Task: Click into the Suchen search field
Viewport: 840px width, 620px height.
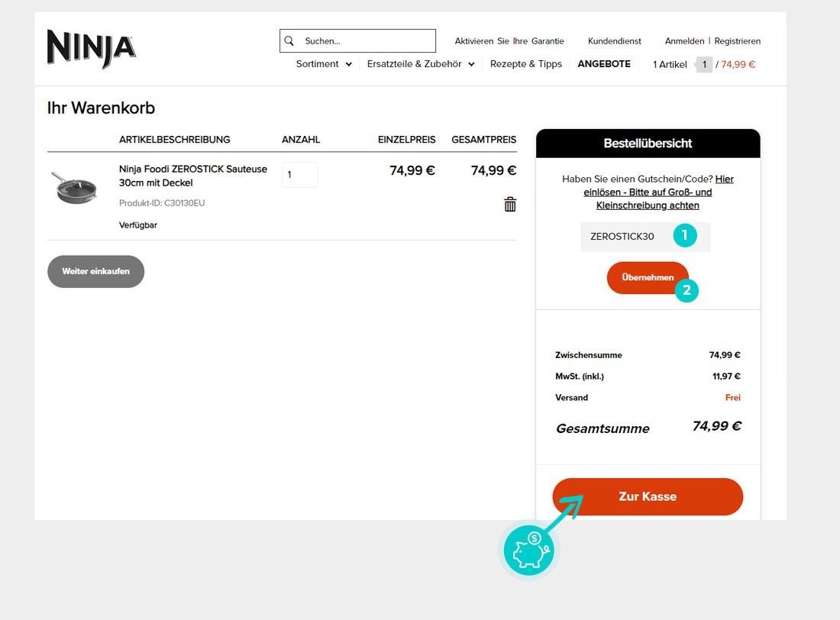Action: coord(357,40)
